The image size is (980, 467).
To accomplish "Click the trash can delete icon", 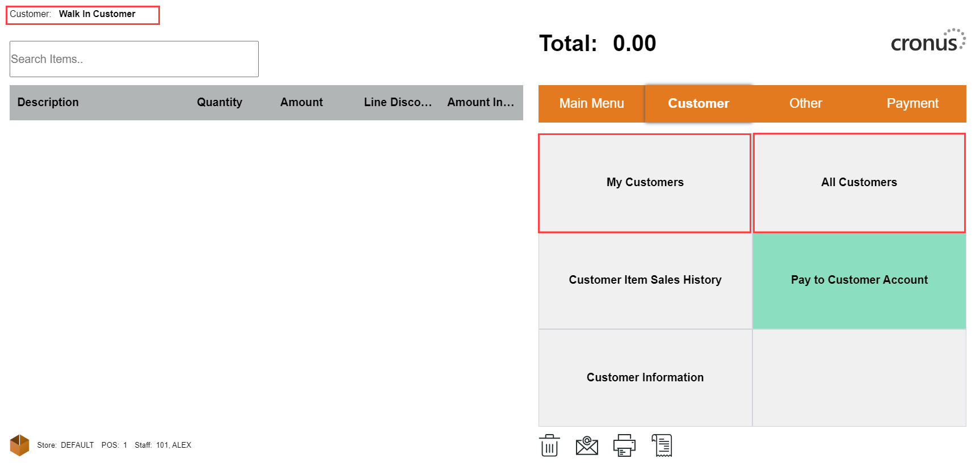I will pos(549,445).
